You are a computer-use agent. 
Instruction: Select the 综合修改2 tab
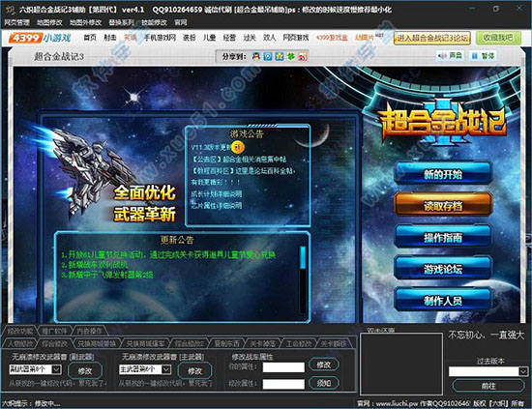coord(190,343)
